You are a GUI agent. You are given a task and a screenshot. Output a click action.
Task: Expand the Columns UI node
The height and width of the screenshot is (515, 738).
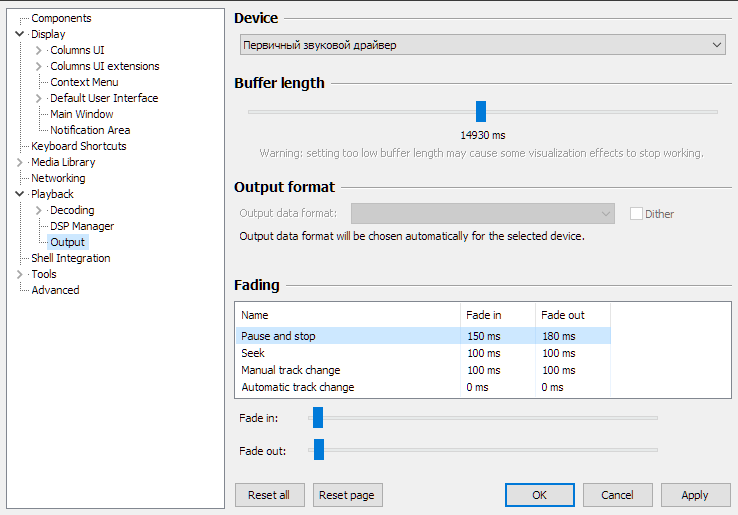coord(39,50)
